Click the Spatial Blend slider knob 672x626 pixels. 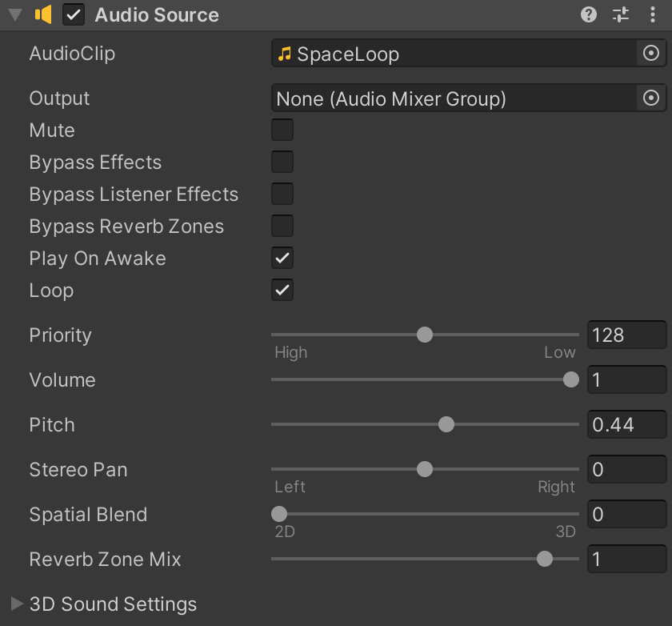tap(279, 514)
